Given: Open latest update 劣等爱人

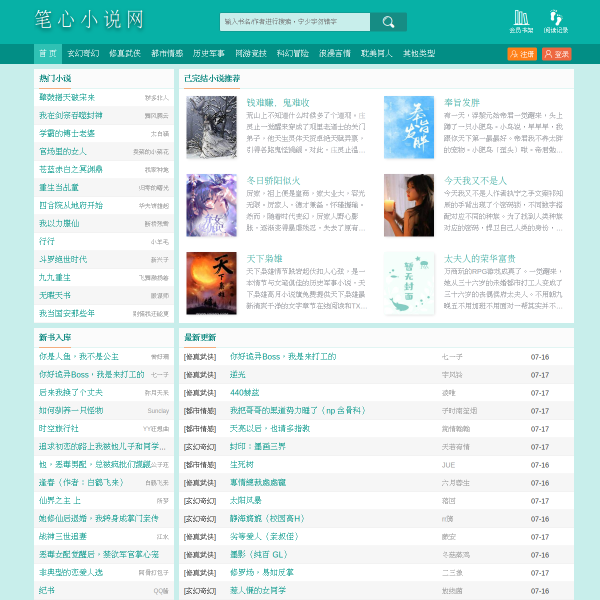Looking at the screenshot, I should (x=264, y=536).
